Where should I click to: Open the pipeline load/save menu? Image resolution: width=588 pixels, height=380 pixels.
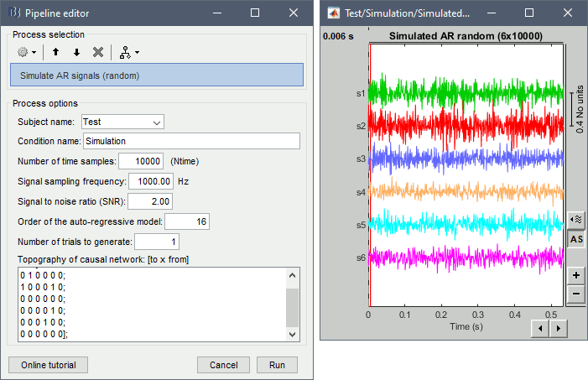[x=128, y=52]
